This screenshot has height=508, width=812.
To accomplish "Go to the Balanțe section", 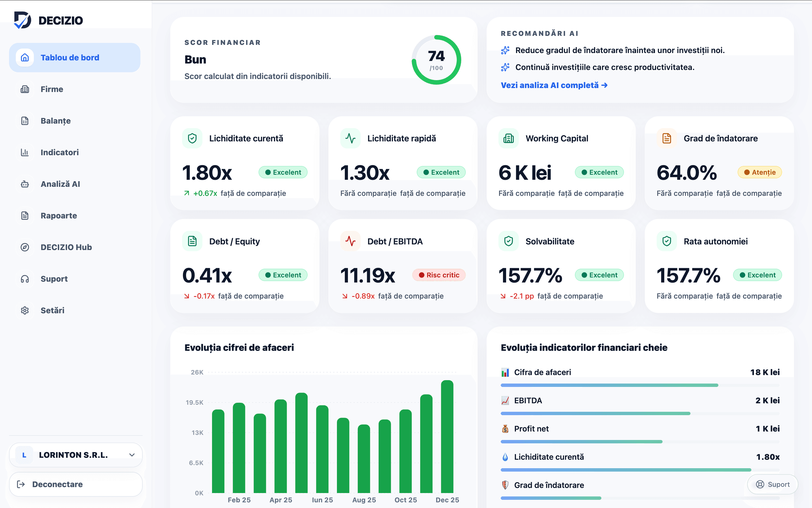I will click(74, 121).
